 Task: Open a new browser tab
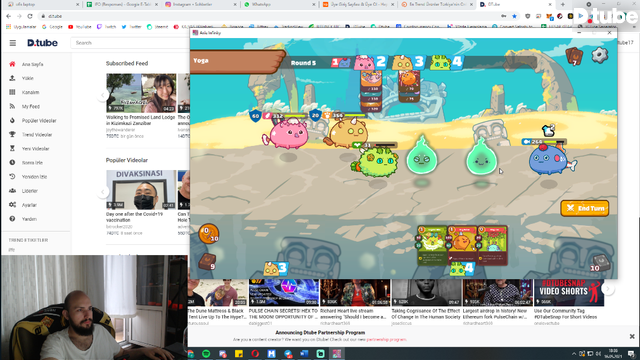click(x=562, y=4)
